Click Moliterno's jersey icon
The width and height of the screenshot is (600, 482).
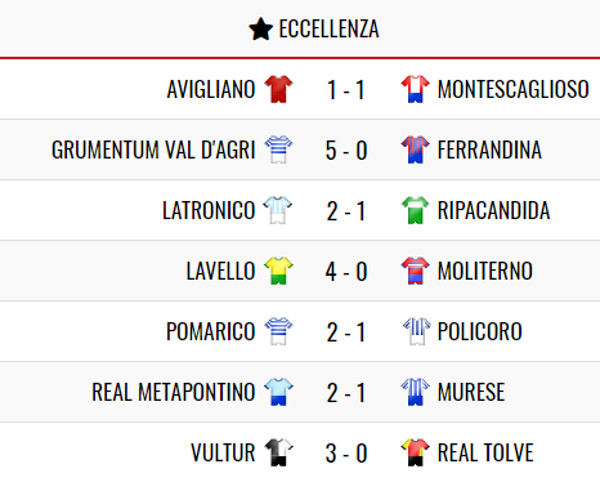414,271
